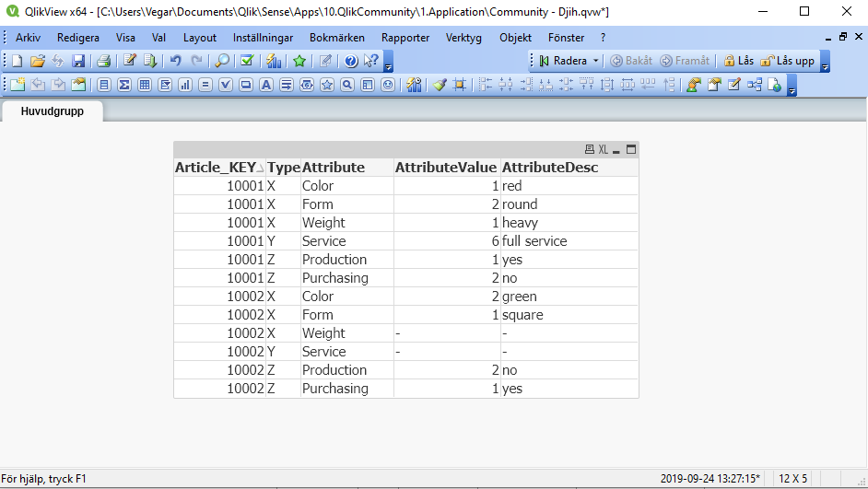The image size is (868, 489).
Task: Click the Format Painter brush icon
Action: tap(440, 85)
